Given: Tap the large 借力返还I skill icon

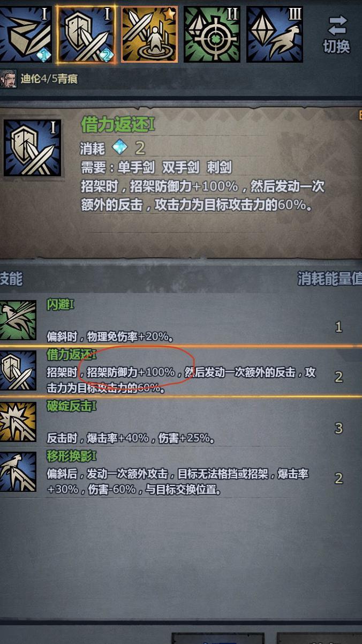Looking at the screenshot, I should pos(32,148).
